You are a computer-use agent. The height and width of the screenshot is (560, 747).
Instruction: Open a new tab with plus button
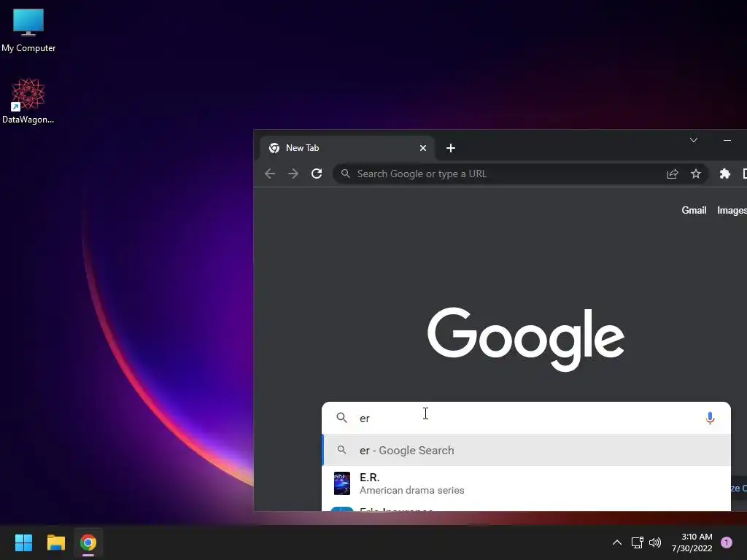451,148
